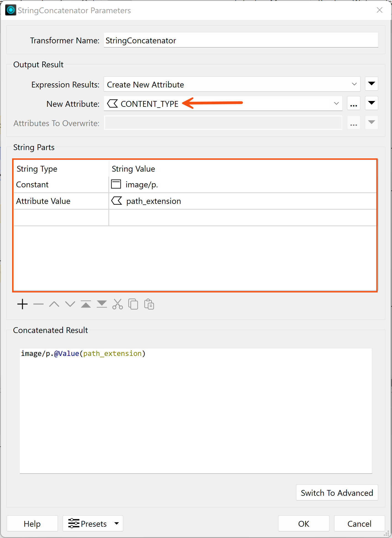392x538 pixels.
Task: Open the Presets dropdown arrow
Action: (117, 523)
